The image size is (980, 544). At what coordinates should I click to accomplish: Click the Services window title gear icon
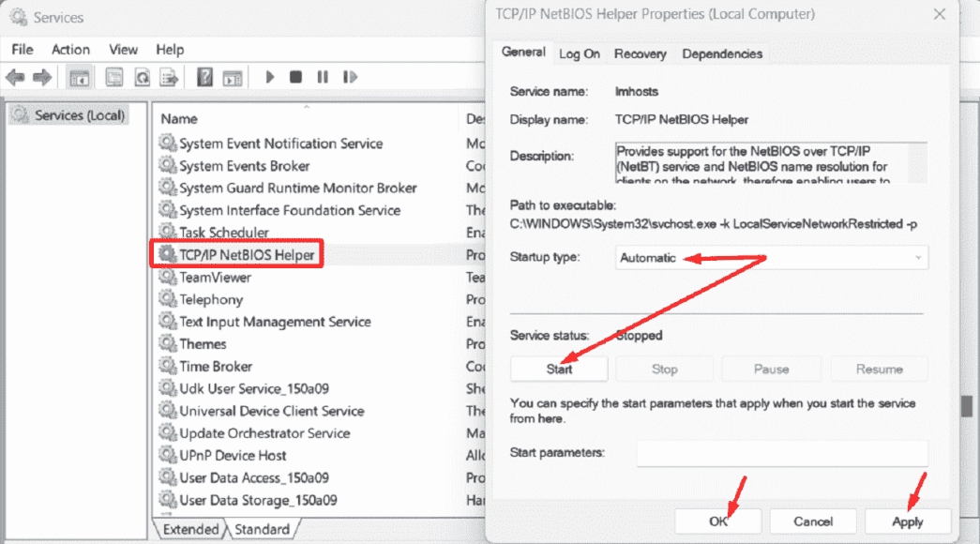(18, 18)
